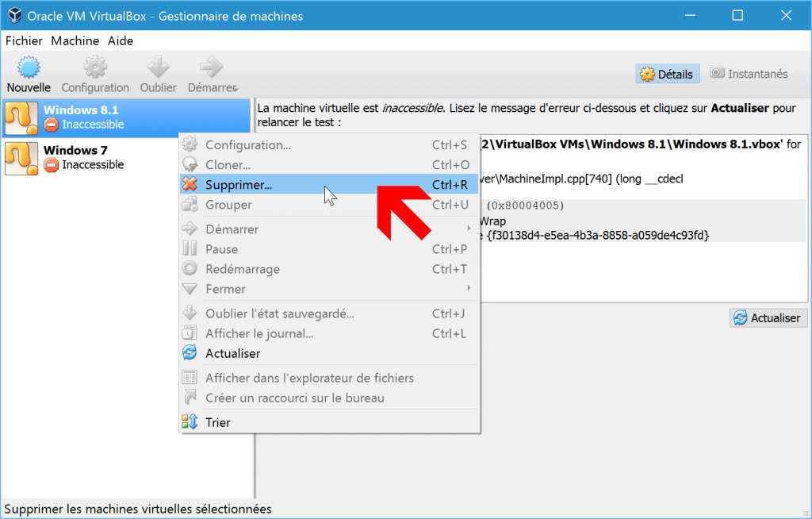The height and width of the screenshot is (519, 812).
Task: Open the Fichier menu
Action: coord(24,41)
